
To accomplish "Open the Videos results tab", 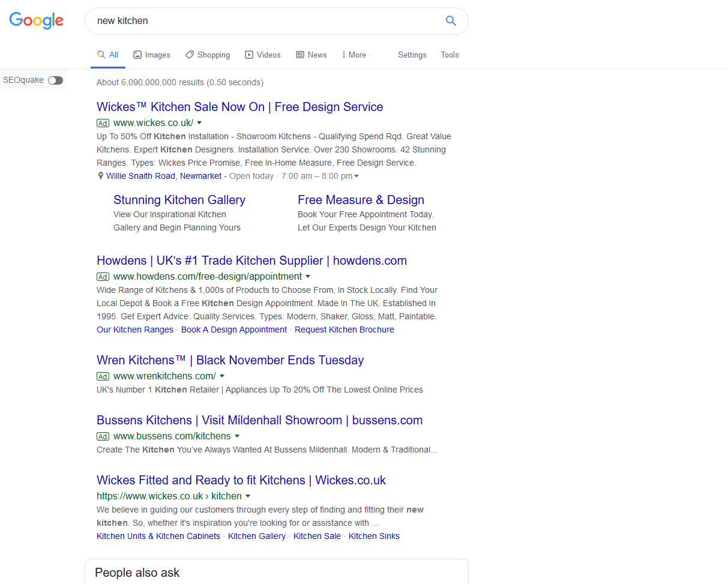I will coord(263,55).
